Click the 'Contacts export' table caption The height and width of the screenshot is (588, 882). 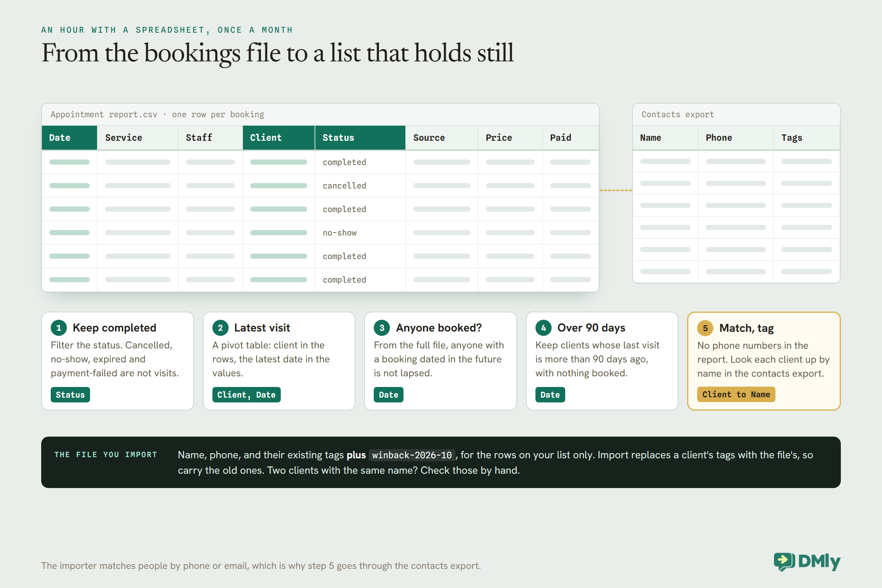point(678,114)
